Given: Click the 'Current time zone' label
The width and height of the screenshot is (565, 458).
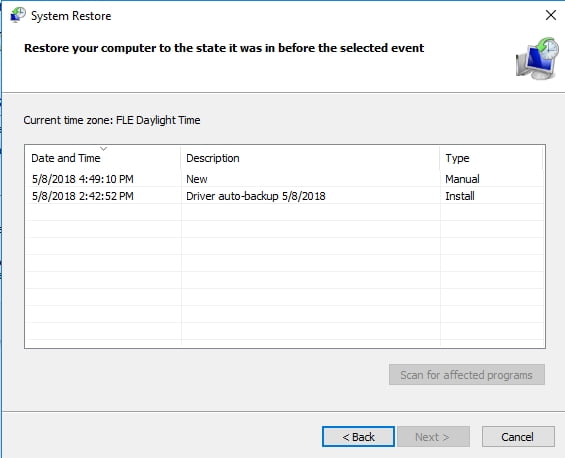Looking at the screenshot, I should (x=112, y=120).
